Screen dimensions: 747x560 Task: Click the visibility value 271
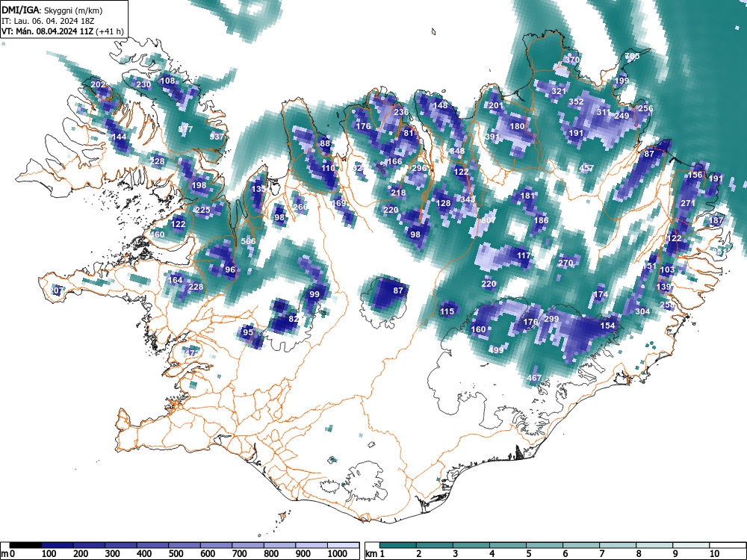[688, 203]
